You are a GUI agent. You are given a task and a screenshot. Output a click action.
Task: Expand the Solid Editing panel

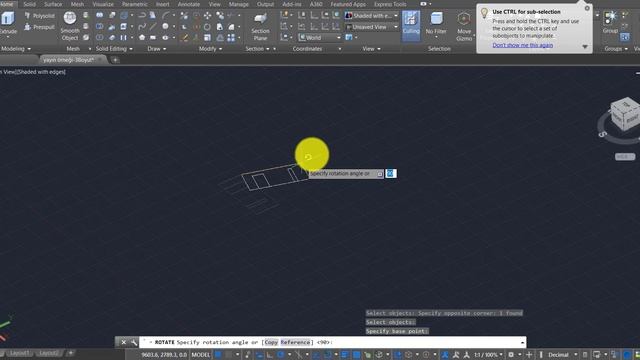click(x=114, y=49)
